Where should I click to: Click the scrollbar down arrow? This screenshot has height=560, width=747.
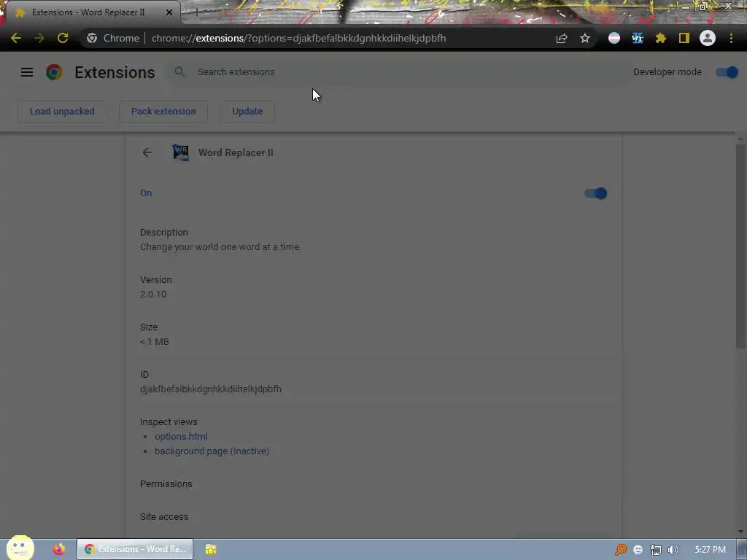coord(740,532)
